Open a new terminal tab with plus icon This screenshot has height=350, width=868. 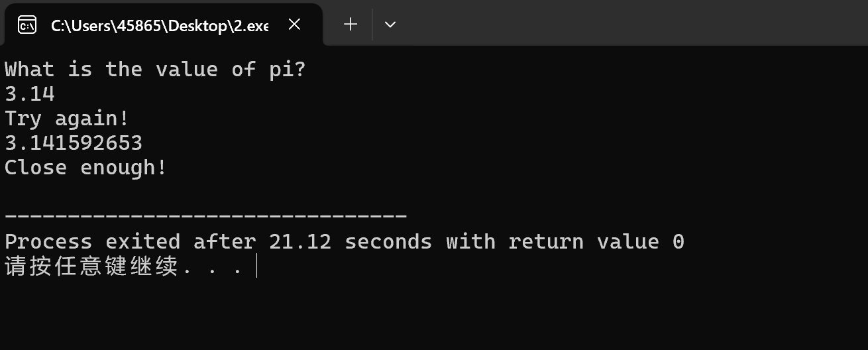pyautogui.click(x=351, y=25)
